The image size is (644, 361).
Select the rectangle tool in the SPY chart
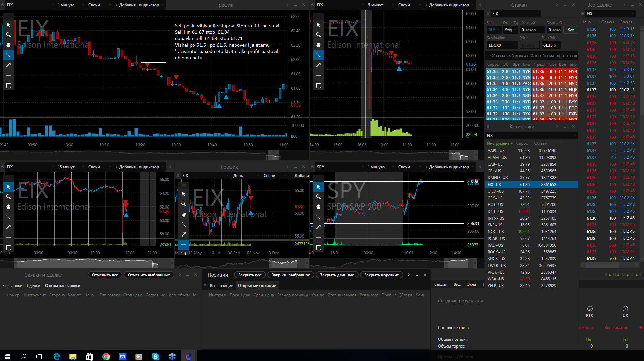point(318,247)
